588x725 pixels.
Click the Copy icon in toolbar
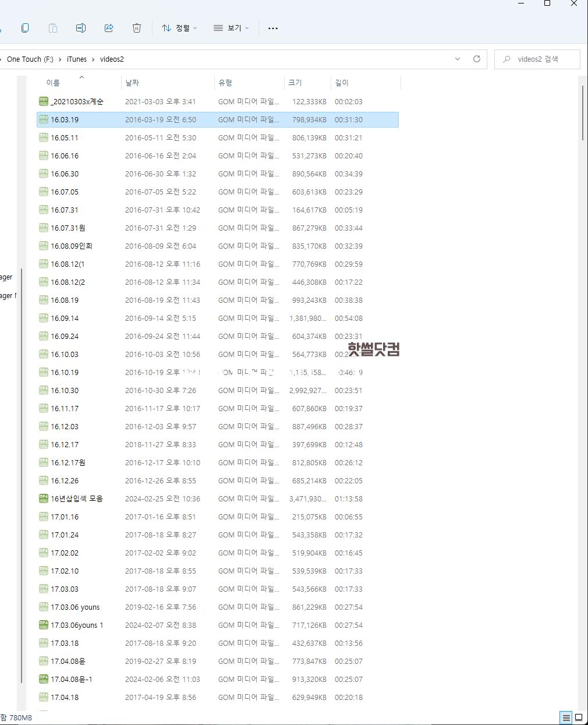point(25,28)
